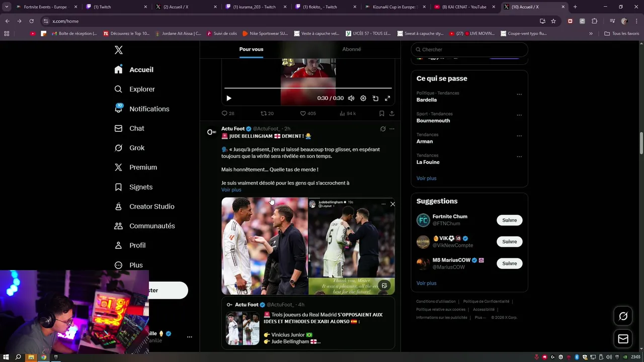Viewport: 644px width, 362px height.
Task: Open Signets bookmarks
Action: 133,187
